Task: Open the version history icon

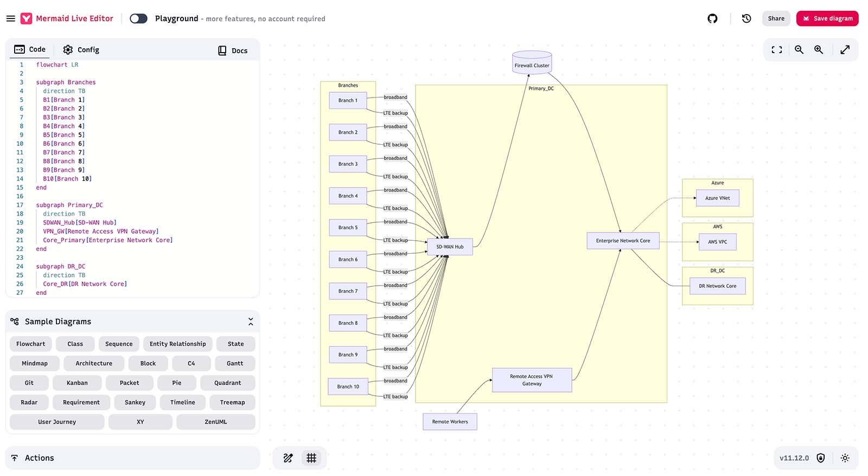Action: [x=746, y=18]
